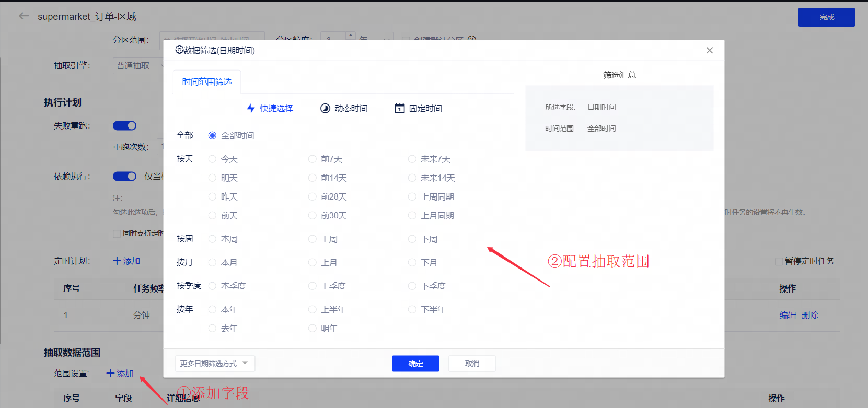Switch to the 时间范围筛选 tab
The image size is (868, 408).
(x=207, y=82)
